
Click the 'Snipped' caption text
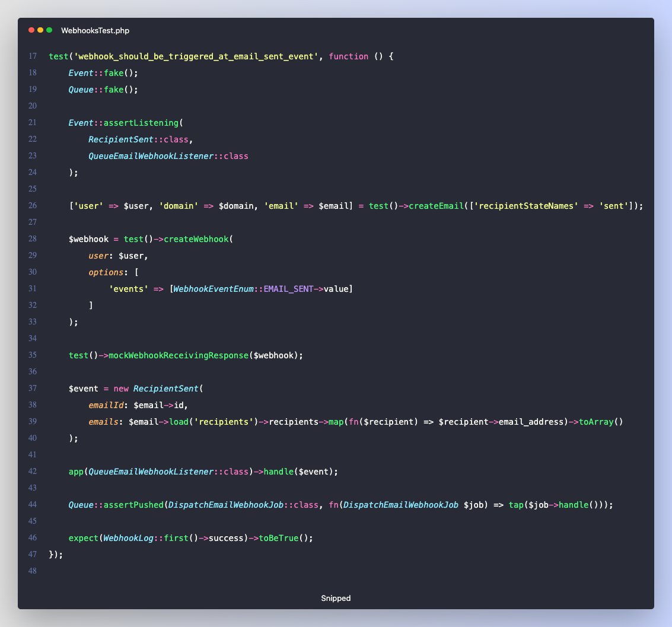(x=336, y=598)
